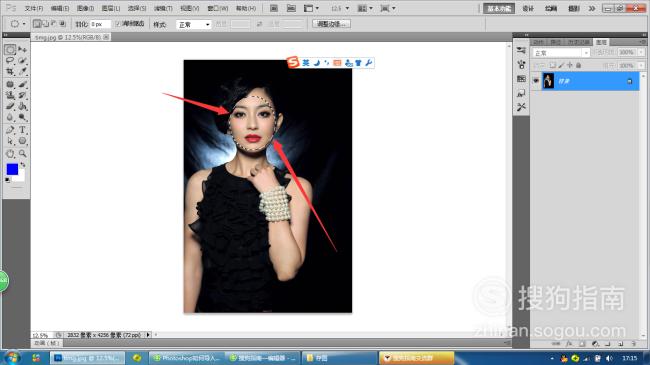This screenshot has height=365, width=650.
Task: Select the Dodge tool
Action: point(23,117)
